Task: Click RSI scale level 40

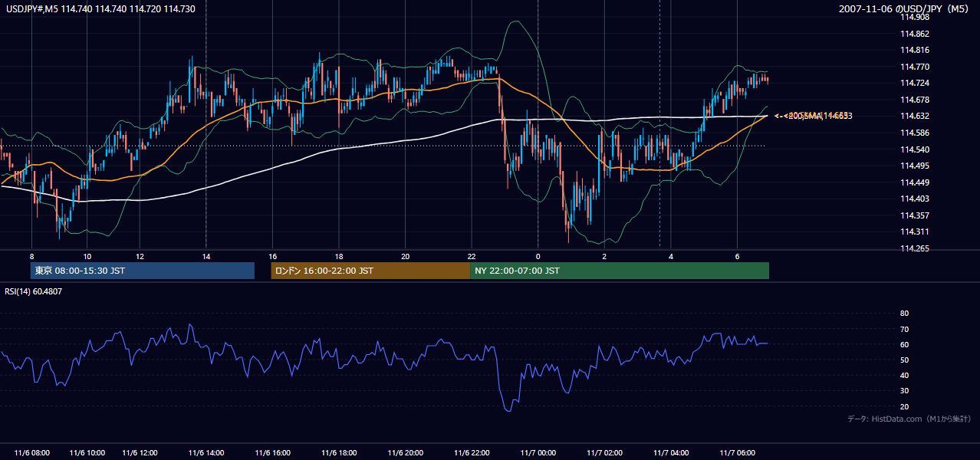Action: click(904, 376)
